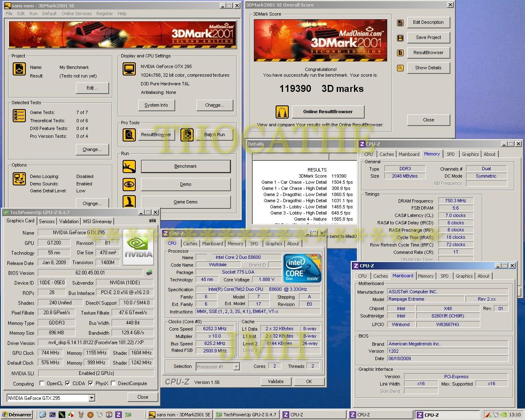The image size is (525, 420).
Task: Toggle the CUDA checkbox in GPU-Z
Action: [68, 383]
